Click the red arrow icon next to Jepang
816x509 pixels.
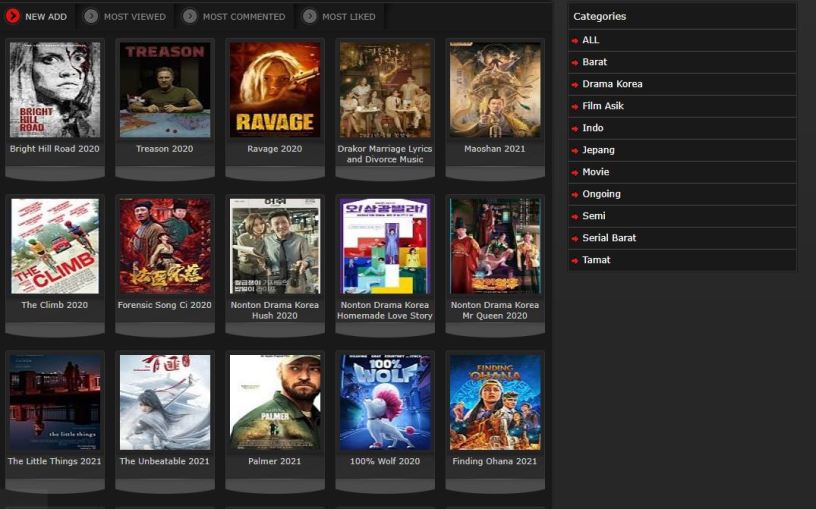click(575, 150)
